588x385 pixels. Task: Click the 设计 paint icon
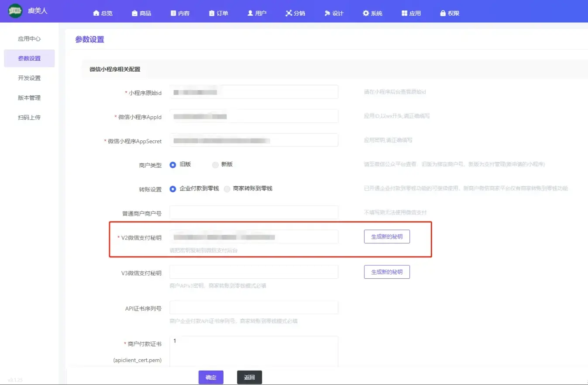pos(327,13)
